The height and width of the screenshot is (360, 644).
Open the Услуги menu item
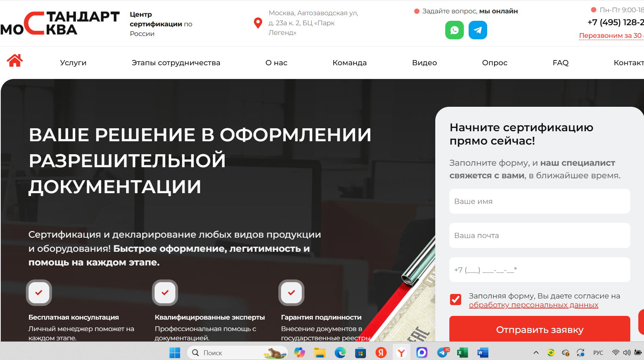(x=73, y=63)
